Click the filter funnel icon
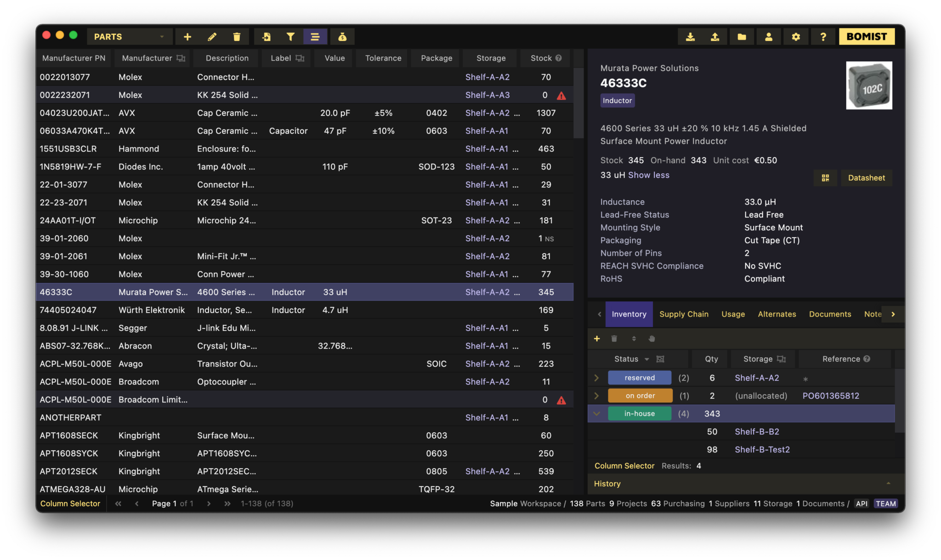This screenshot has height=560, width=941. pos(290,36)
